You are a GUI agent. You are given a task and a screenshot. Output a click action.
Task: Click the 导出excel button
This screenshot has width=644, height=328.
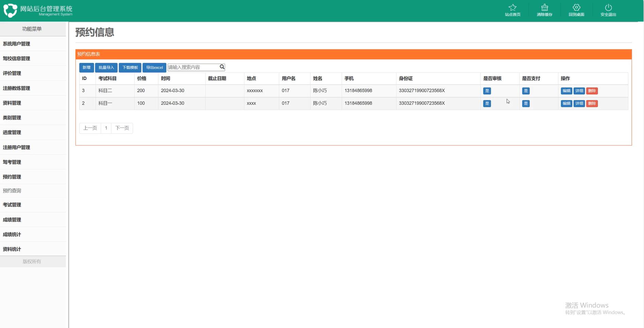(154, 67)
